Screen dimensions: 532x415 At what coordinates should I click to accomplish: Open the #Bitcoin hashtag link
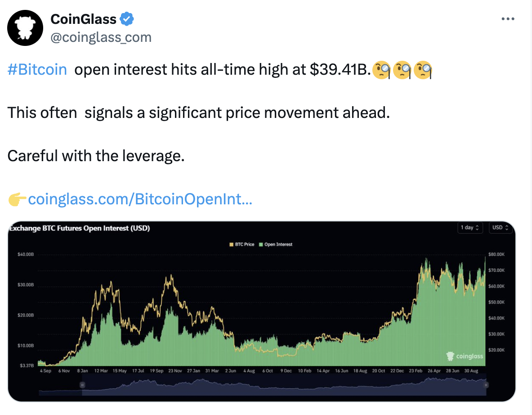37,70
